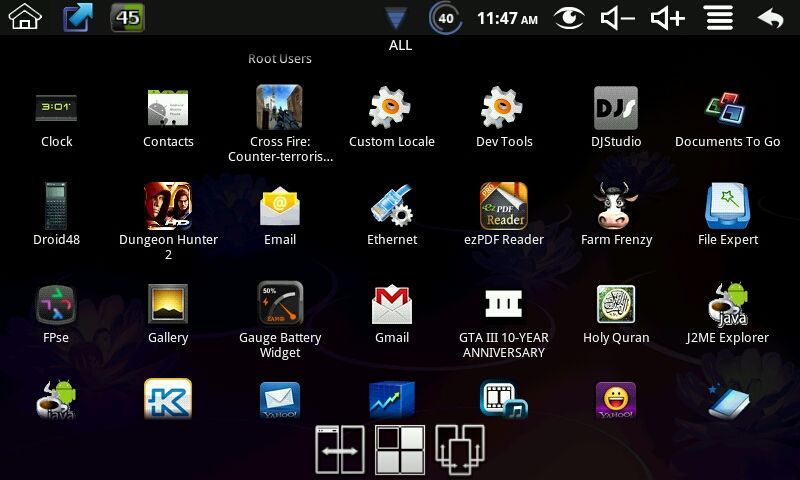Screen dimensions: 800x480
Task: Launch Dungeon Hunter 2 game
Action: pos(168,206)
